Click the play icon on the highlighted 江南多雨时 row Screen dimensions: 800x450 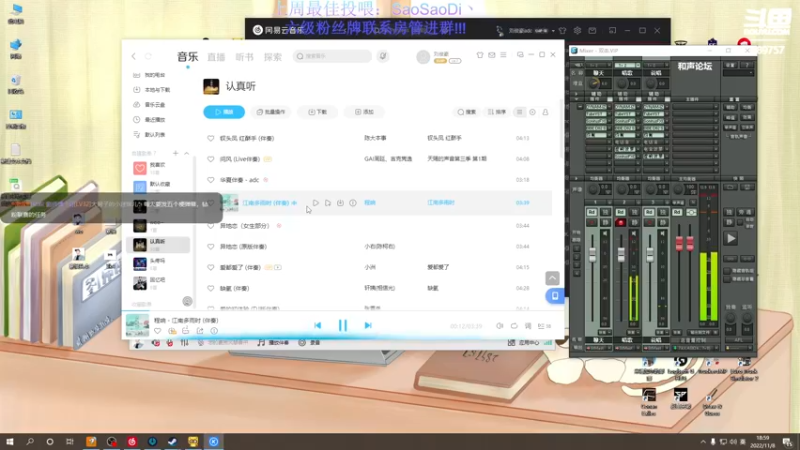(x=315, y=203)
